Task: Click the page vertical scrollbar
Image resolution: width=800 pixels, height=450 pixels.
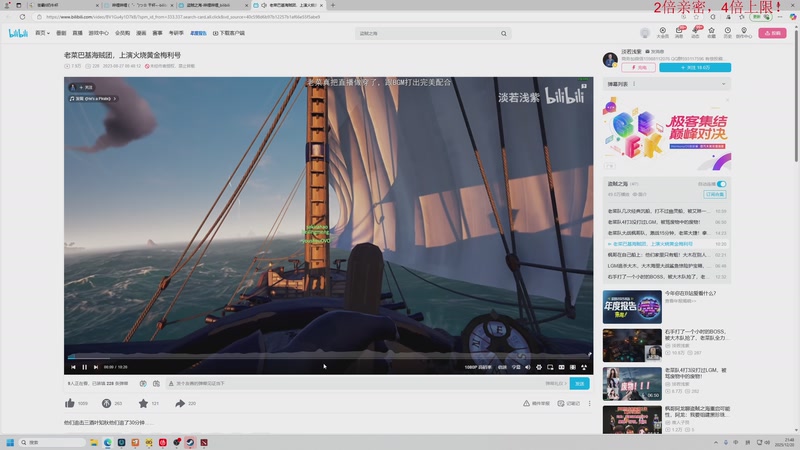Action: [796, 97]
